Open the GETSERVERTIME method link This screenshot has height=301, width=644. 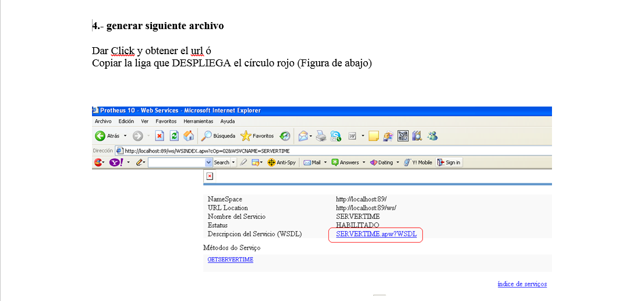tap(231, 260)
